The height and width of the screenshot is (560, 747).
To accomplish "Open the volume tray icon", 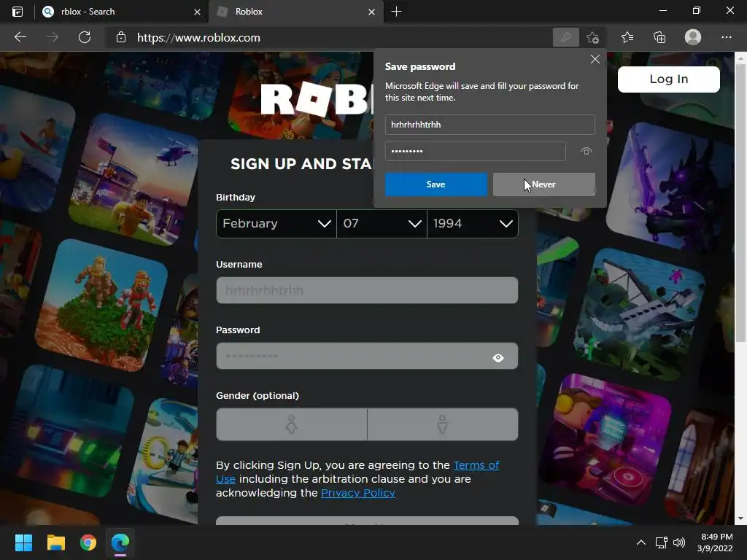I will click(679, 542).
